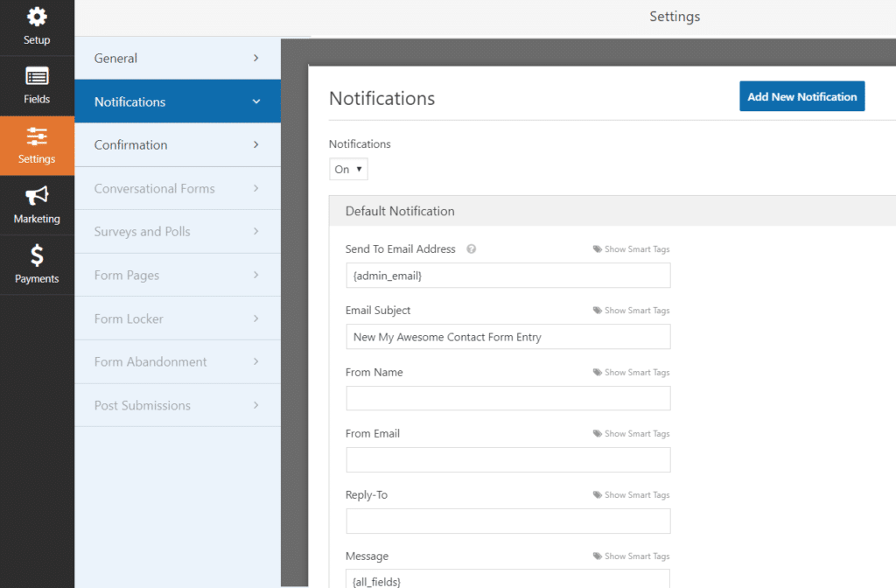Screen dimensions: 896x588
Task: Select the Surveys and Polls menu item
Action: click(x=177, y=231)
